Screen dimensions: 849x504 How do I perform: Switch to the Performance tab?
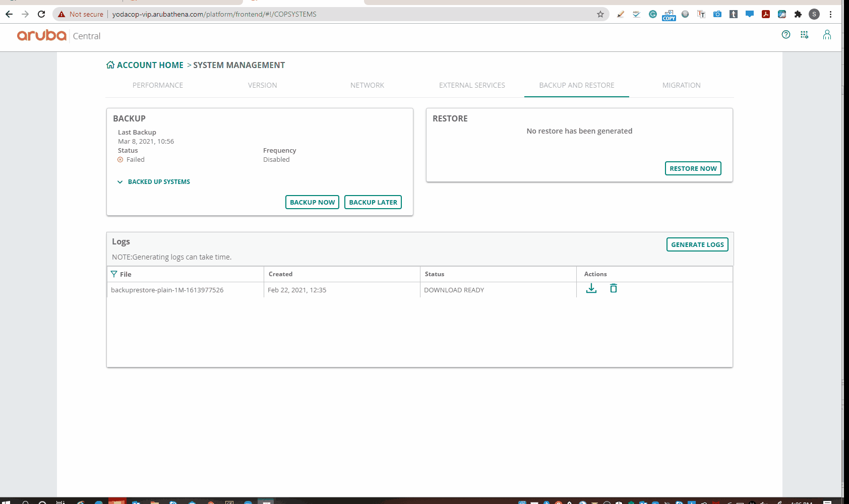point(158,85)
